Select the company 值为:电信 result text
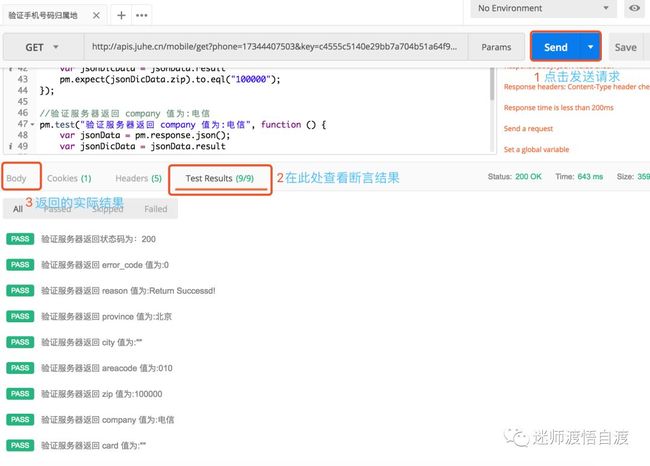Viewport: 650px width, 466px height. (107, 420)
